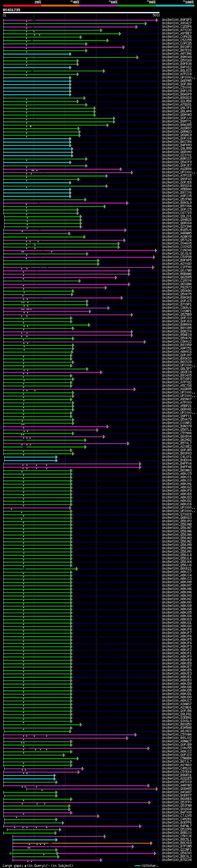Select hit UniRef100_Q571Z4
This screenshot has height=868, width=197.
[177, 240]
